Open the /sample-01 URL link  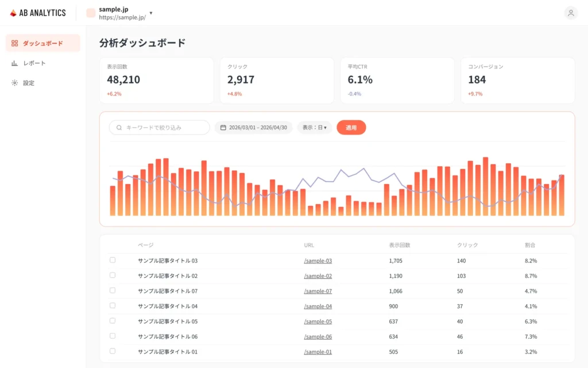pyautogui.click(x=318, y=352)
